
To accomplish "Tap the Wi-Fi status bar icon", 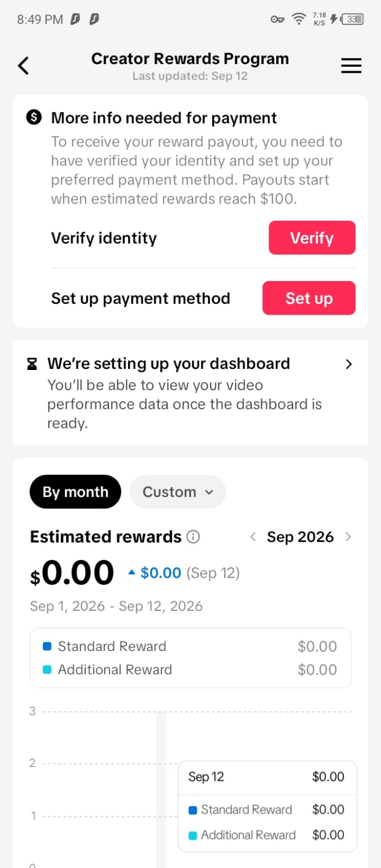I will click(299, 19).
